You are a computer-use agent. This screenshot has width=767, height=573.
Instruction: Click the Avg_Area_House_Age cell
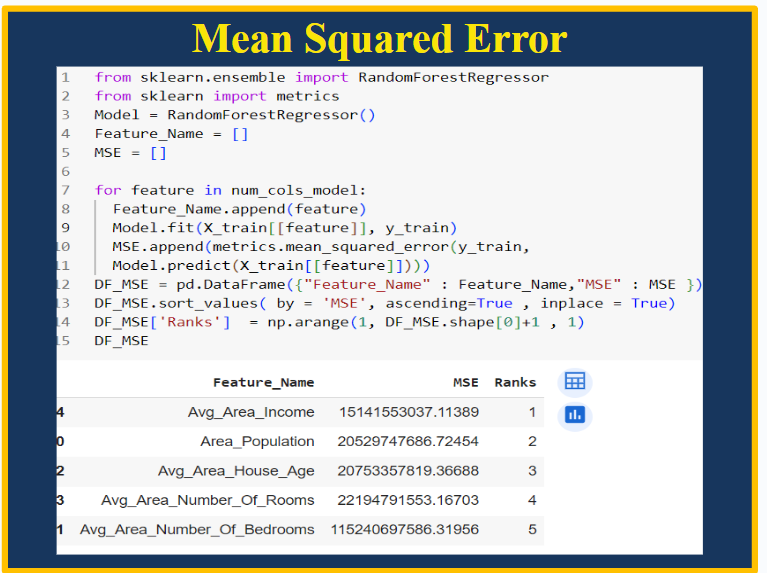236,471
